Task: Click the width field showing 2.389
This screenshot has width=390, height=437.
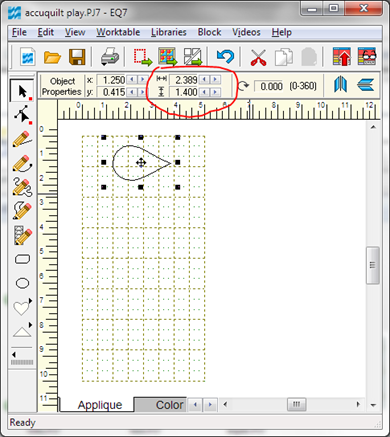Action: [184, 80]
